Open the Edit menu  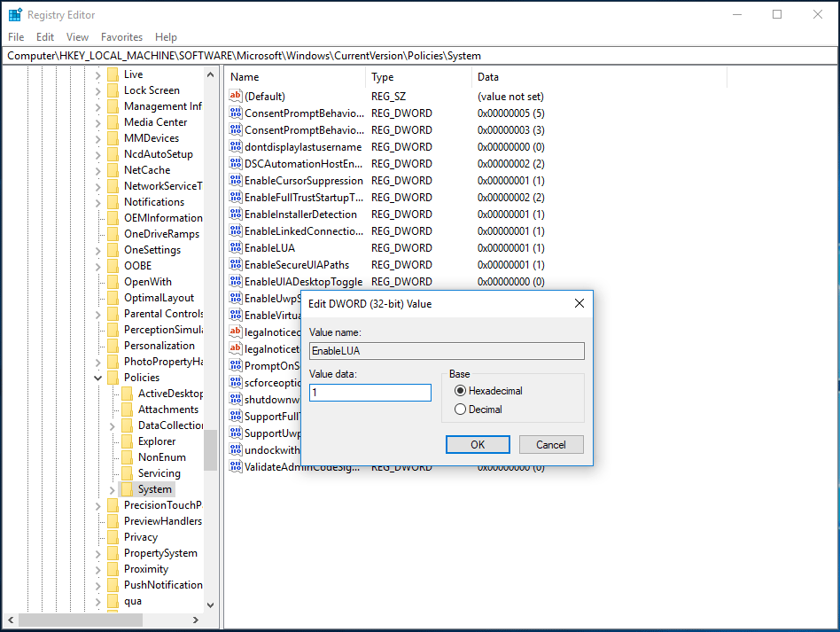click(45, 37)
